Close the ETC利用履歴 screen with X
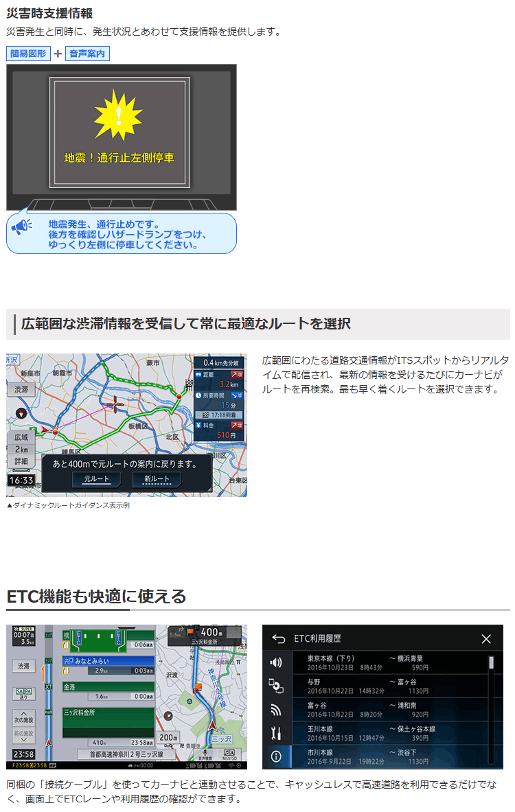The image size is (515, 812). pyautogui.click(x=486, y=639)
